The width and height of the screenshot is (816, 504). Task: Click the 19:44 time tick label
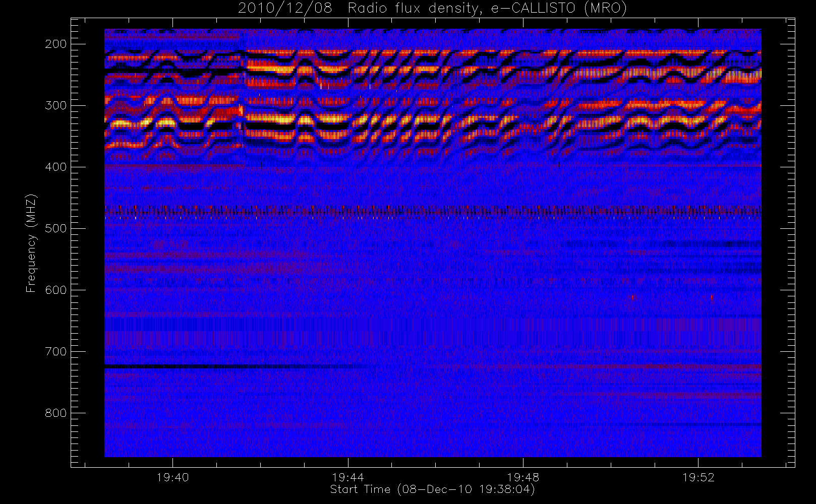(347, 477)
